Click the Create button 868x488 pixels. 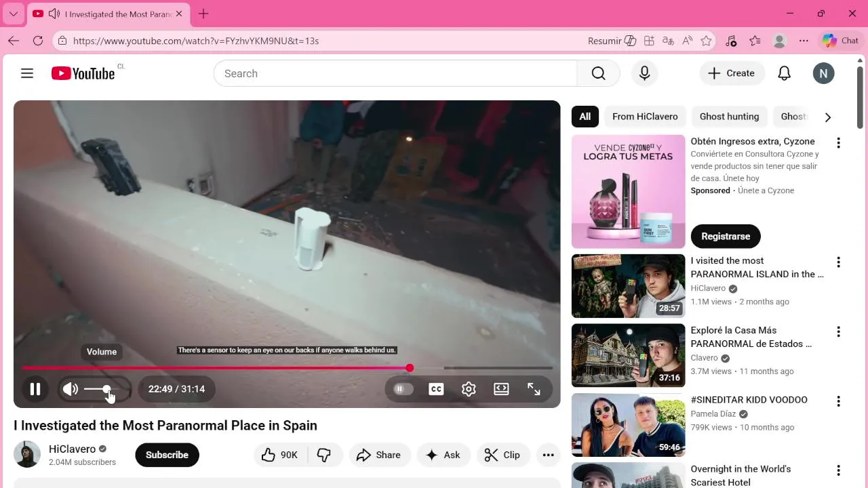[x=732, y=73]
